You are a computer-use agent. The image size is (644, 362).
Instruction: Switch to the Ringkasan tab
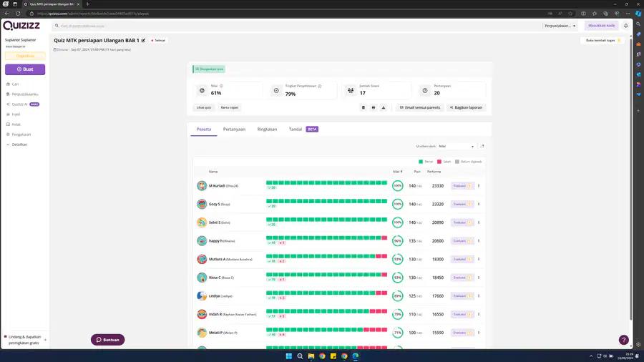267,129
